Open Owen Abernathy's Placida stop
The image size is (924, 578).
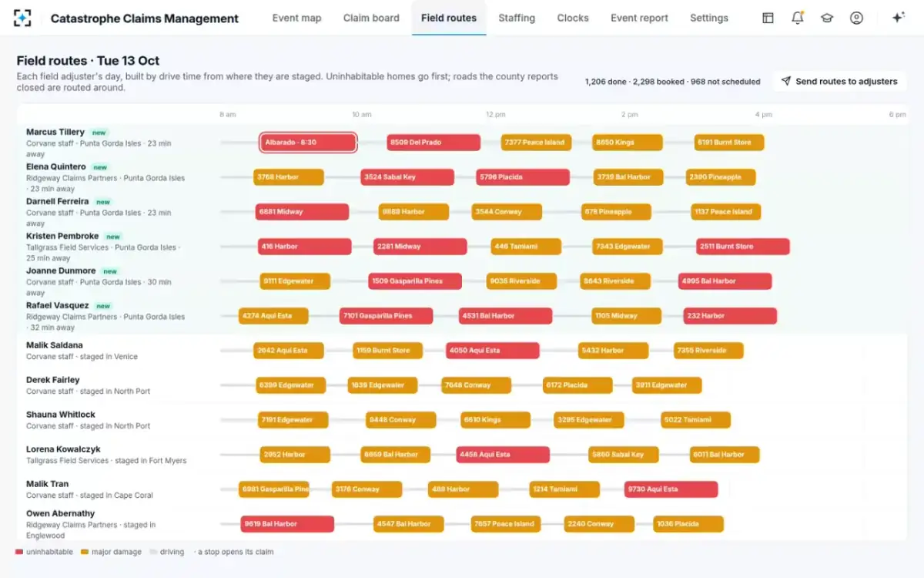click(688, 524)
